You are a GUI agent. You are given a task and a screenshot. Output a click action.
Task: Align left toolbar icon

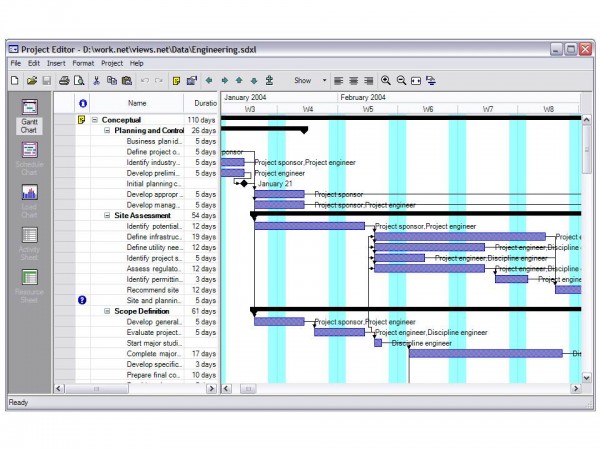(x=338, y=81)
